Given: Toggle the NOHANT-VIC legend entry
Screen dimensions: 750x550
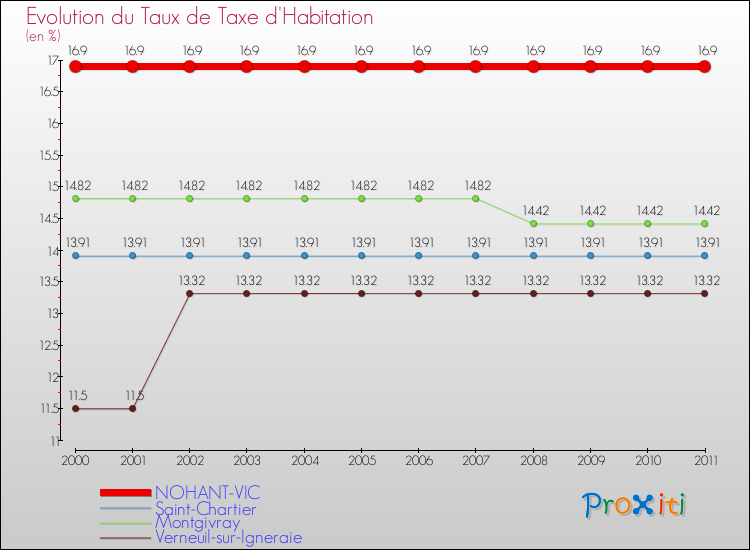Looking at the screenshot, I should tap(206, 493).
